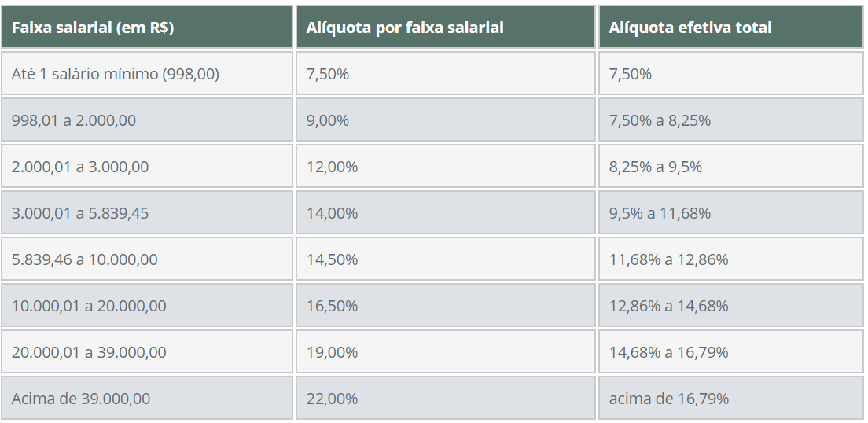This screenshot has width=868, height=423.
Task: Select the '9,5% a 11,68%' cell
Action: tap(660, 213)
